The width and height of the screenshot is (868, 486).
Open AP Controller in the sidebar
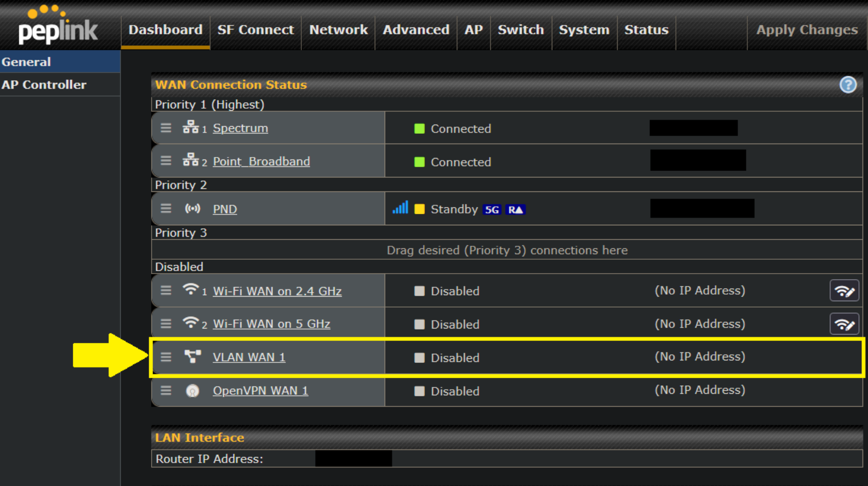(x=60, y=85)
